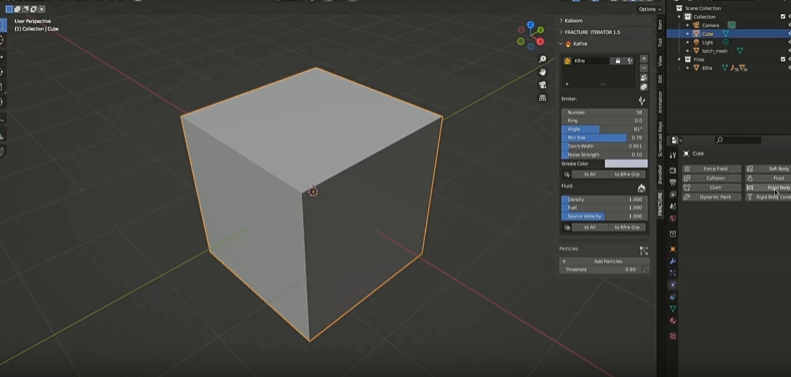Click the zoom magnifier viewport icon
Image resolution: width=791 pixels, height=377 pixels.
point(542,59)
